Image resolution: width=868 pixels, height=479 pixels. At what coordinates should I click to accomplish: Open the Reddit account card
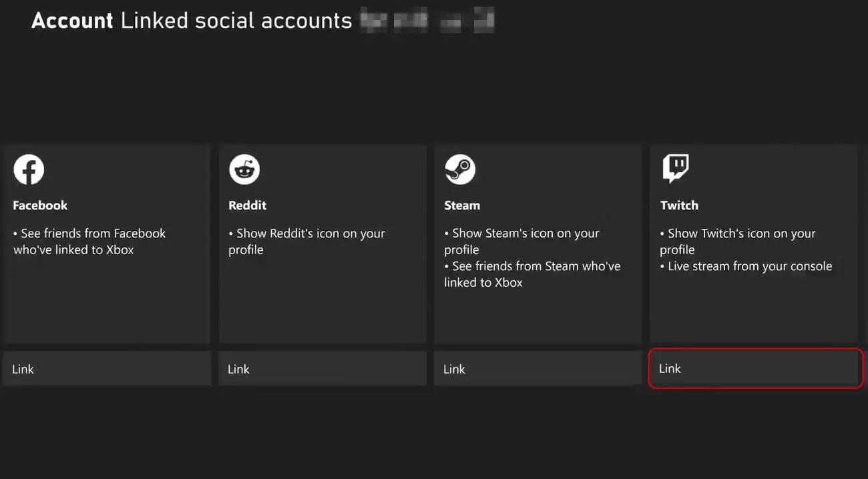click(x=322, y=244)
